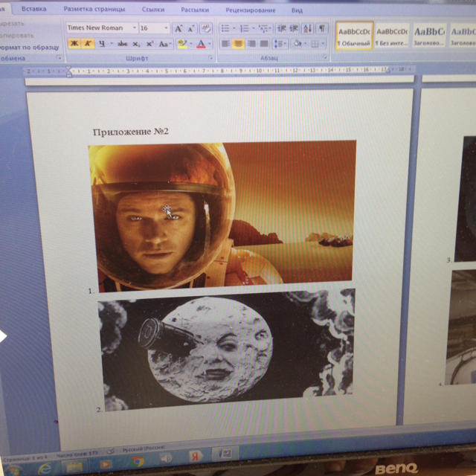This screenshot has width=476, height=476.
Task: Toggle strikethrough text formatting
Action: click(122, 44)
